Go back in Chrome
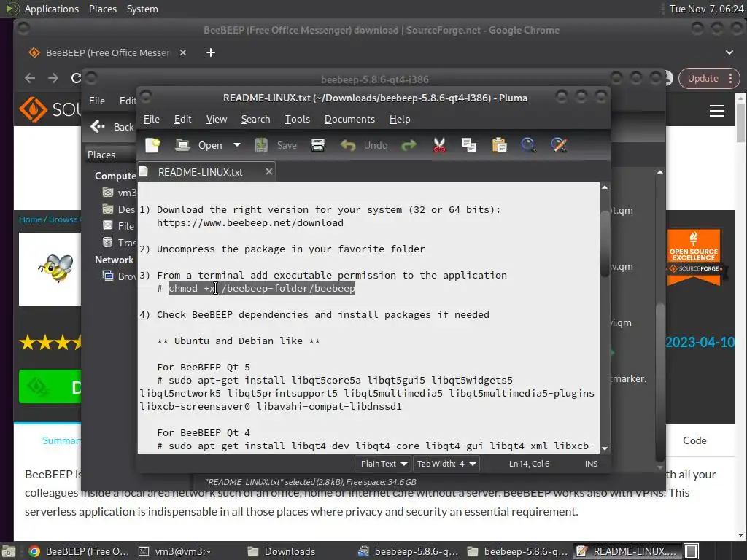The height and width of the screenshot is (560, 747). click(x=29, y=78)
